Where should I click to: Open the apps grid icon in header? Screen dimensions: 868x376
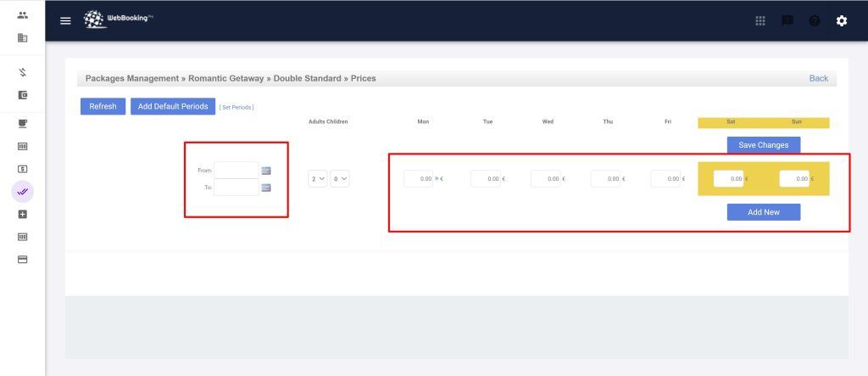(760, 21)
